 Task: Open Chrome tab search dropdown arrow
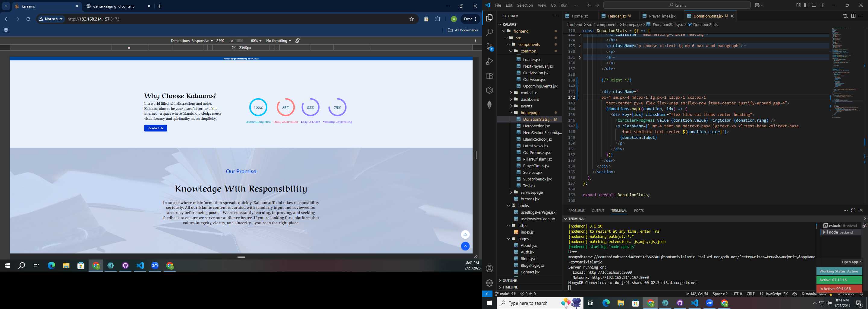click(x=6, y=6)
